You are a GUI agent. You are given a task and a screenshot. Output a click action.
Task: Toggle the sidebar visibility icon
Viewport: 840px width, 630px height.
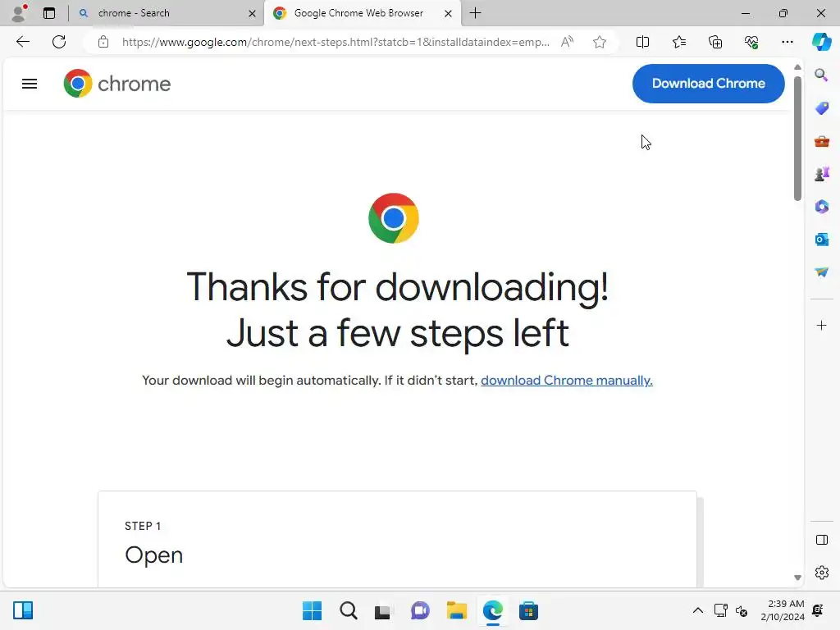(x=821, y=540)
